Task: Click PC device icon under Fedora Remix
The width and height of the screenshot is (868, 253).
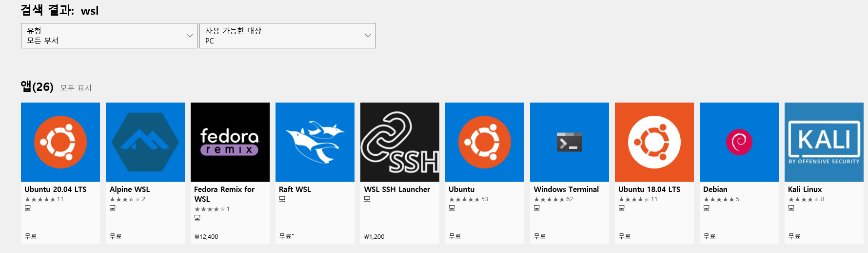Action: [x=197, y=218]
